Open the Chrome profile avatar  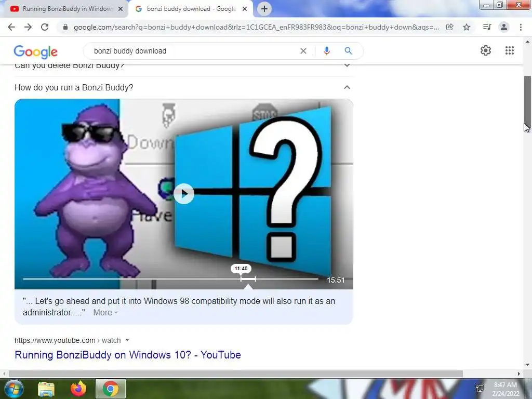[x=504, y=27]
